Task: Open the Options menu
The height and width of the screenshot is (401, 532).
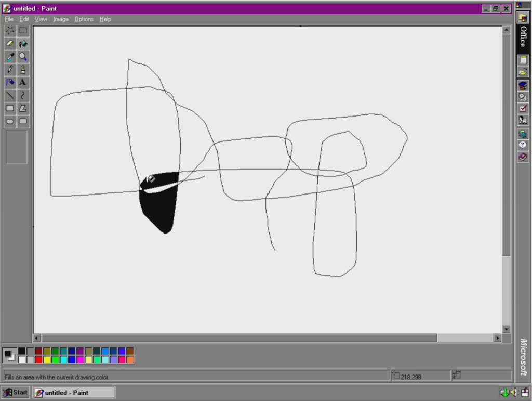Action: tap(84, 19)
